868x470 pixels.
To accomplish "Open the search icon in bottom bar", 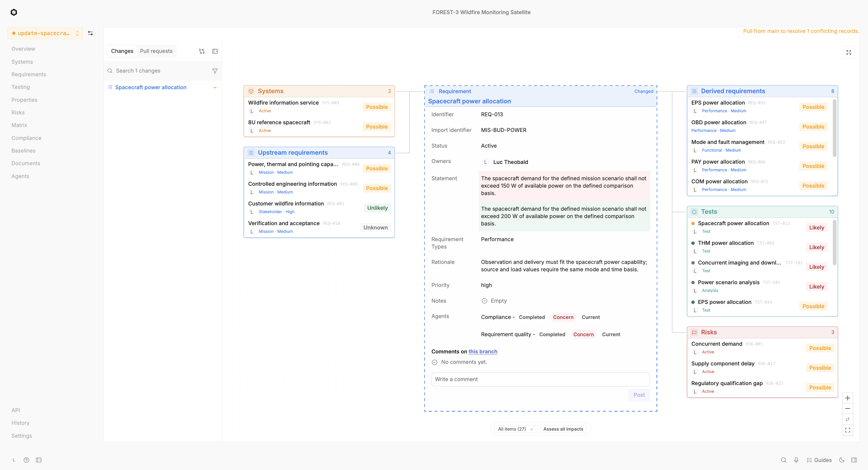I will [x=784, y=460].
